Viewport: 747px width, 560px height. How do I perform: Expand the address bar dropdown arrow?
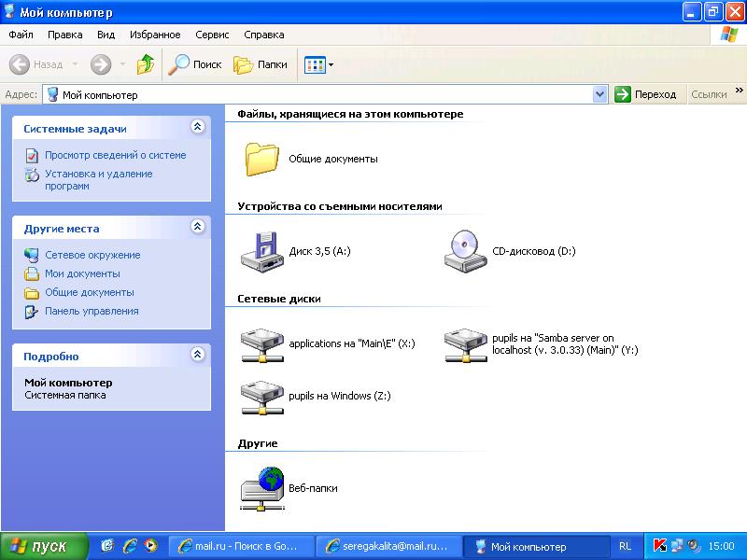coord(600,94)
